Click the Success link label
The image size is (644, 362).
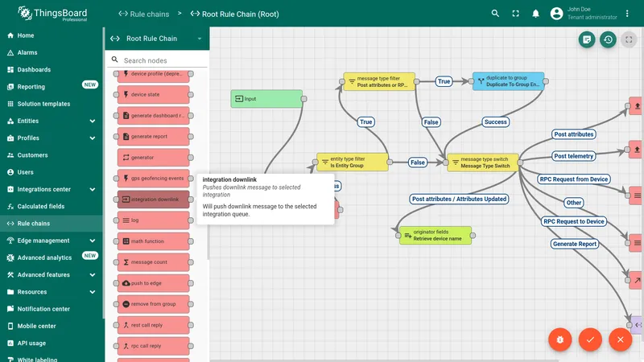coord(495,122)
